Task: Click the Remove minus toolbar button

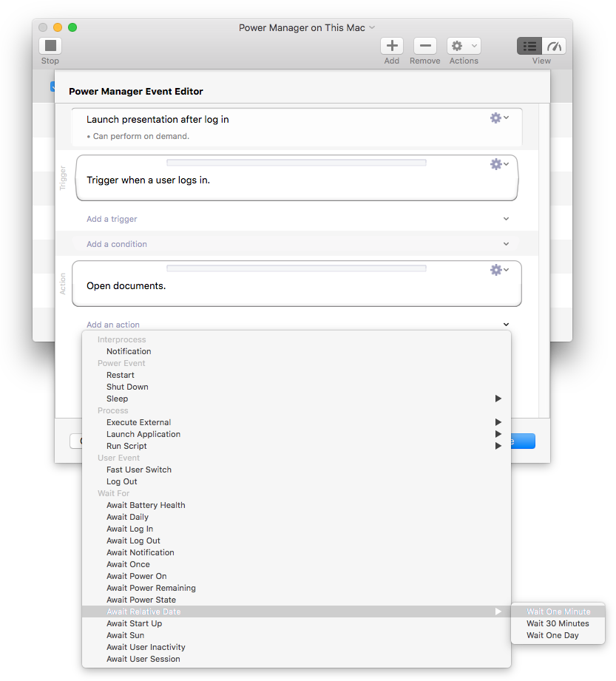Action: pos(425,46)
